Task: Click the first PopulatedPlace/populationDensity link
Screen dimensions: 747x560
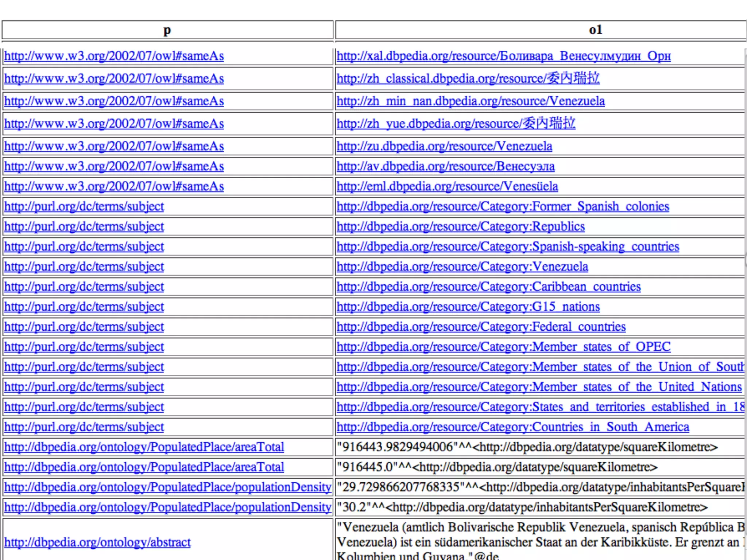Action: (x=167, y=487)
